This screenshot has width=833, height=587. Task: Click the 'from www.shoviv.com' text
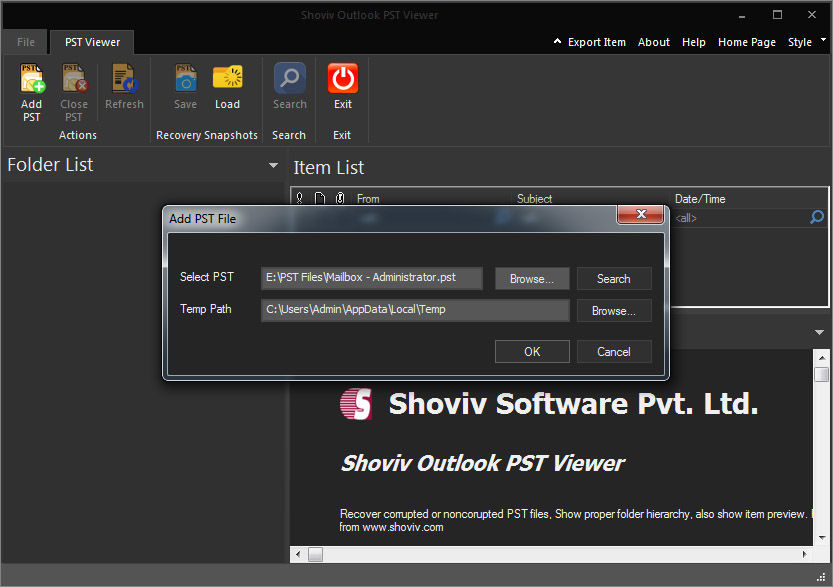[x=392, y=528]
